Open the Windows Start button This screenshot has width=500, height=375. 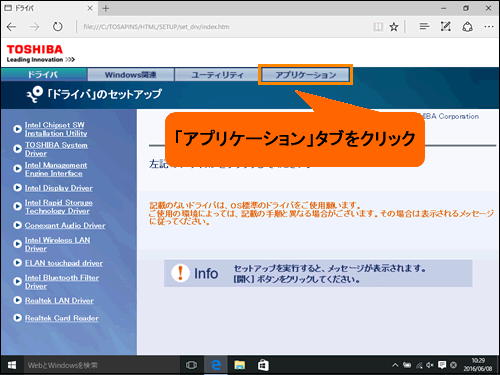(x=12, y=365)
